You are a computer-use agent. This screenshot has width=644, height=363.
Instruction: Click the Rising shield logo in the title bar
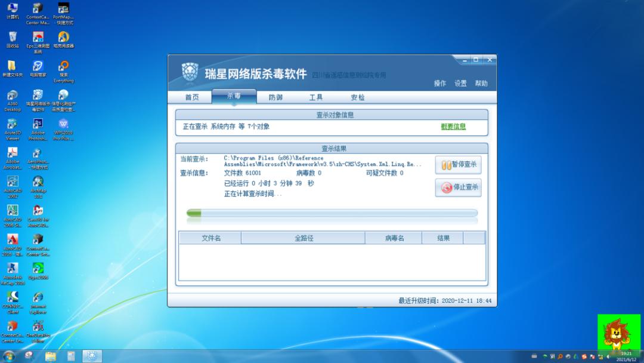click(x=191, y=72)
